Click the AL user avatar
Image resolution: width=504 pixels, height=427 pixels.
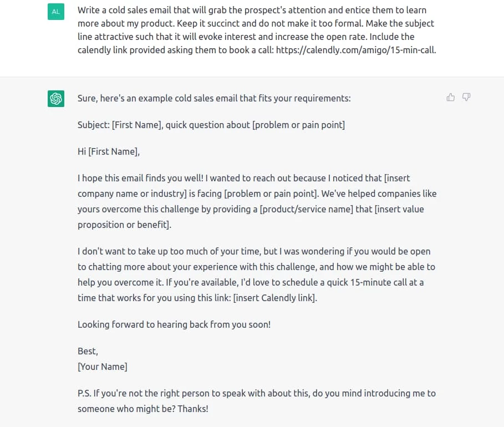click(56, 12)
